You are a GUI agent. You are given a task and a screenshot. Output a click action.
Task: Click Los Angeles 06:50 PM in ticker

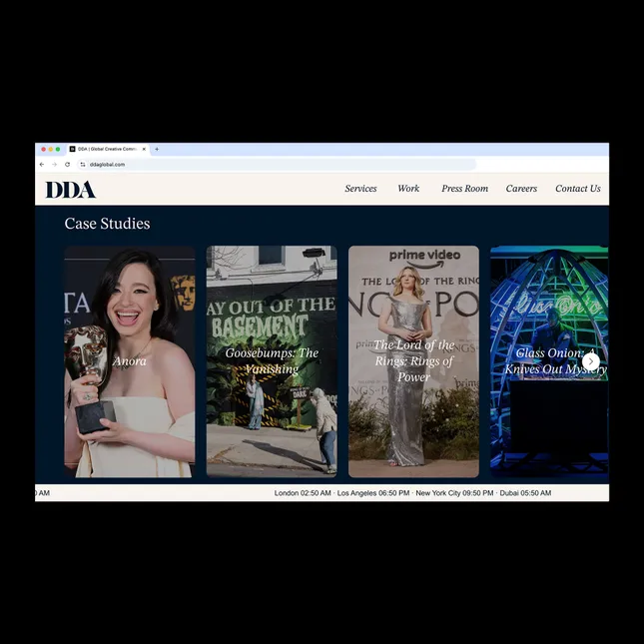pos(373,493)
